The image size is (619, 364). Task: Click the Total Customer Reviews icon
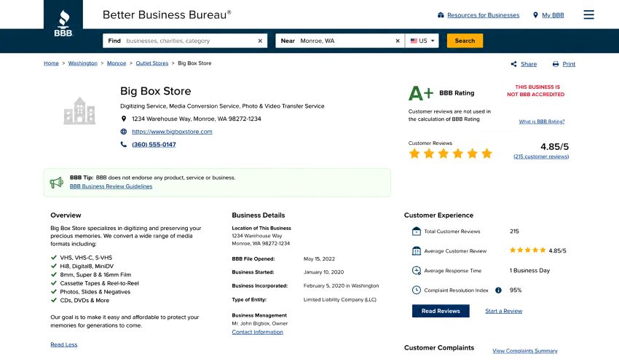417,232
